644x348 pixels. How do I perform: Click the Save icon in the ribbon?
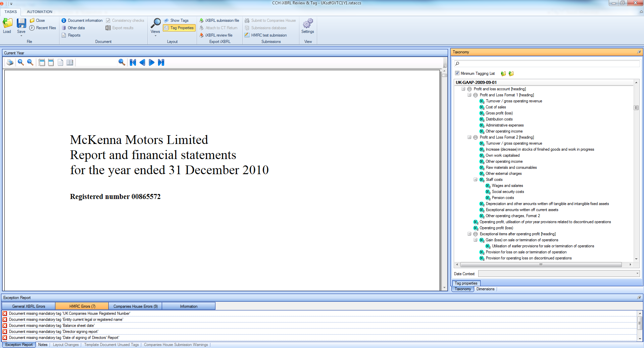[x=21, y=23]
